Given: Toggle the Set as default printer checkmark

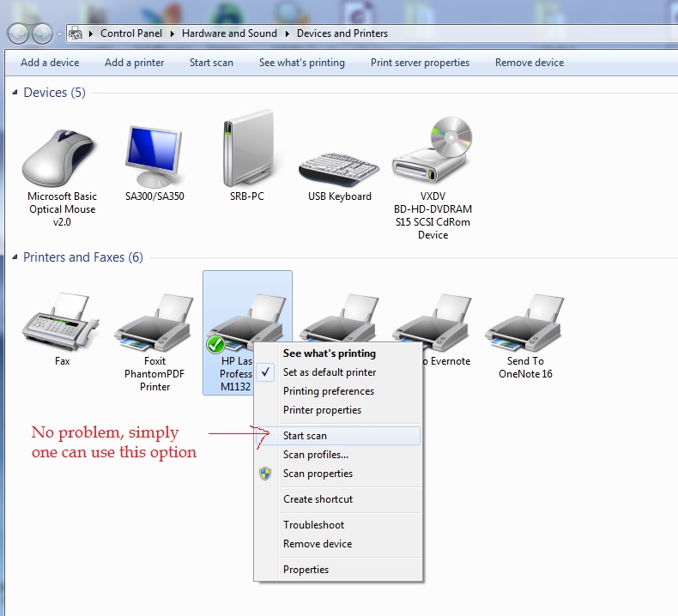Looking at the screenshot, I should (265, 372).
